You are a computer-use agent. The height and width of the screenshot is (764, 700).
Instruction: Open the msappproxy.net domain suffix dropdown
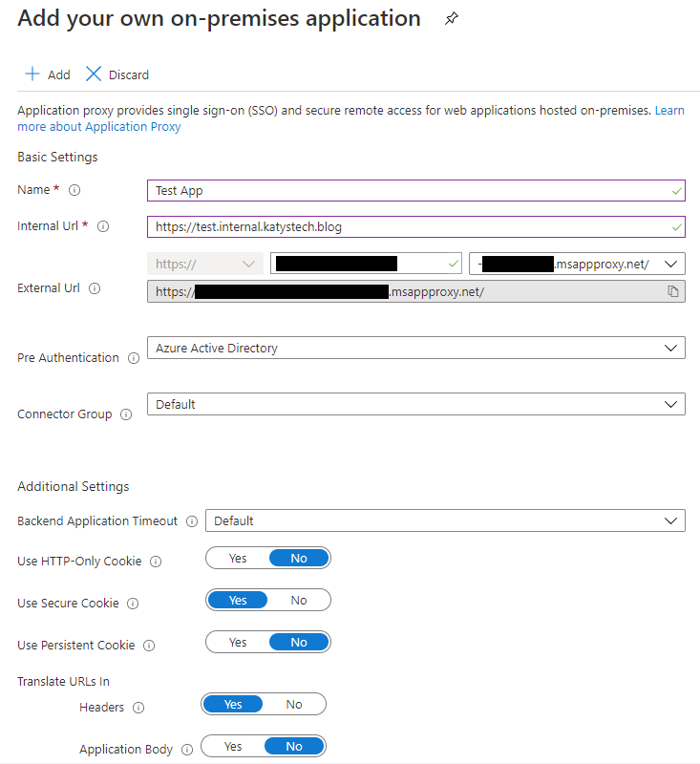tap(577, 264)
